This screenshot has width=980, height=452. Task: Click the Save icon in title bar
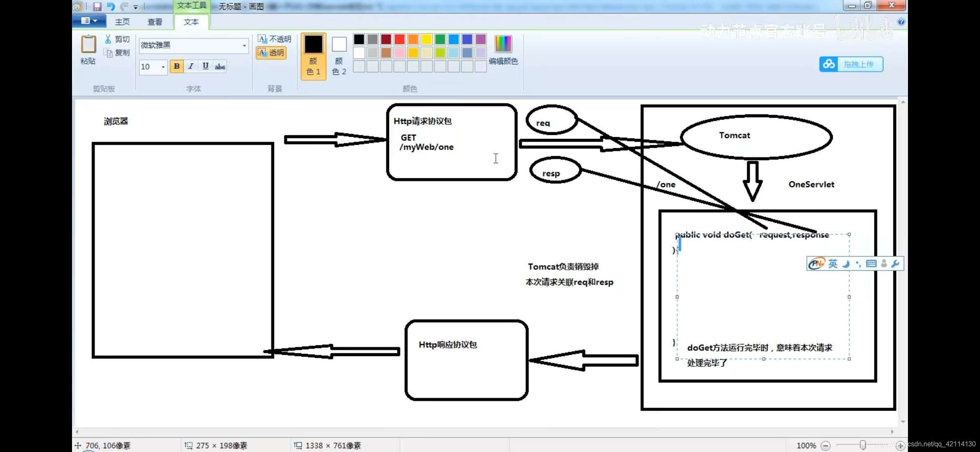point(97,6)
